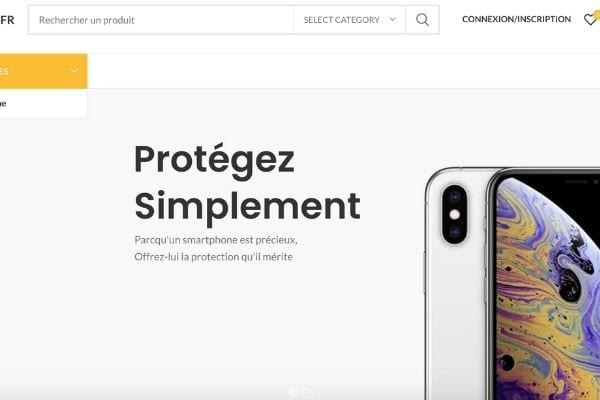The height and width of the screenshot is (400, 600).
Task: Click the iPhone with colorful marble screen
Action: [x=545, y=285]
